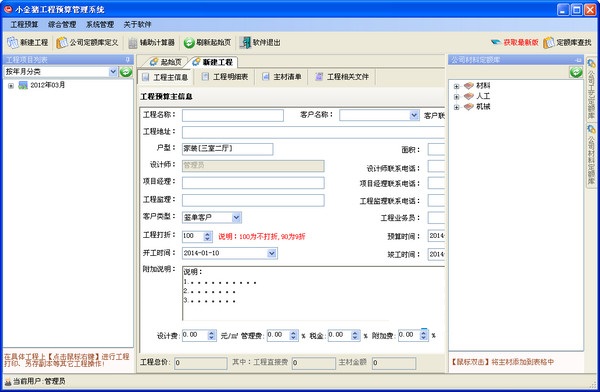Open the 公司工艺定额库 side tab
Viewport: 600px width, 392px height.
tap(592, 90)
